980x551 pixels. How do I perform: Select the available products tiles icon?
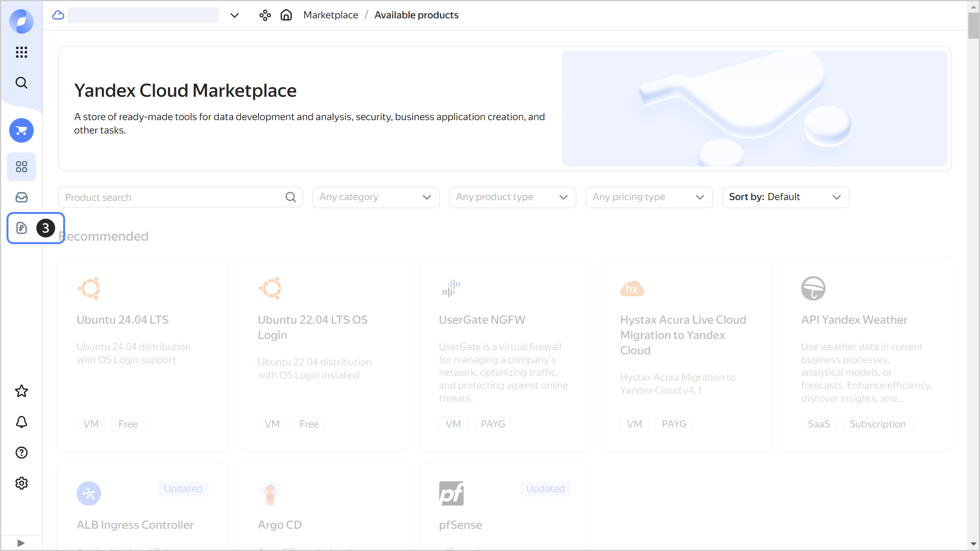[21, 167]
